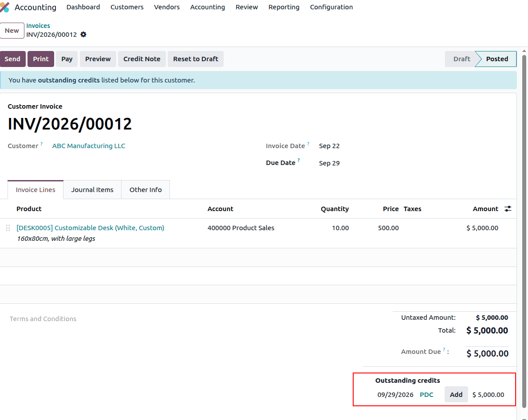Click the Accounting app logo icon

pyautogui.click(x=4, y=7)
